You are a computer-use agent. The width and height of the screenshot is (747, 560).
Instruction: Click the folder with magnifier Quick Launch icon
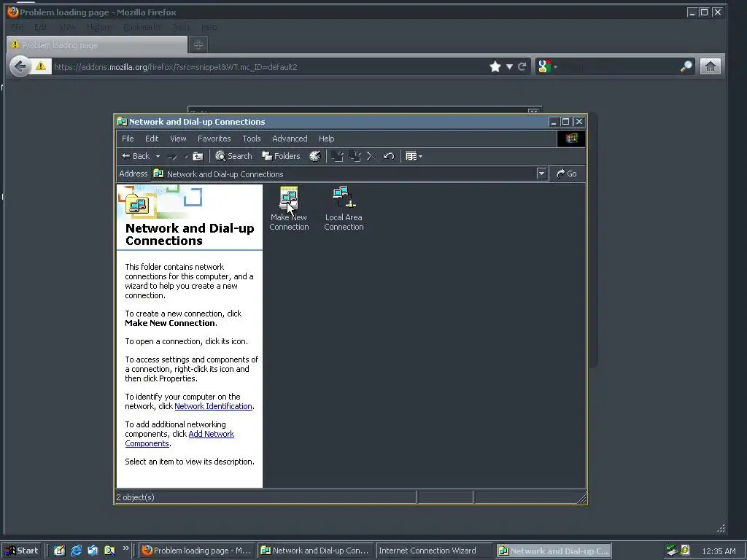(x=109, y=551)
